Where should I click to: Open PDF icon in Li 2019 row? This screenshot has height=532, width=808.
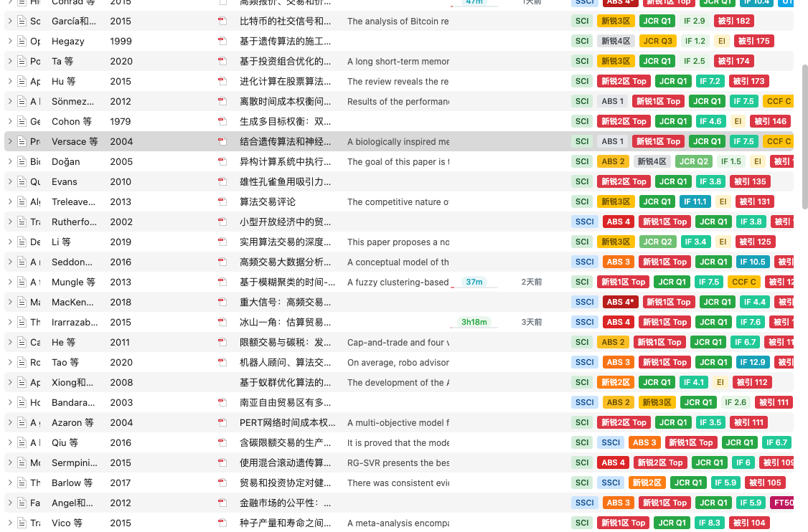[222, 242]
